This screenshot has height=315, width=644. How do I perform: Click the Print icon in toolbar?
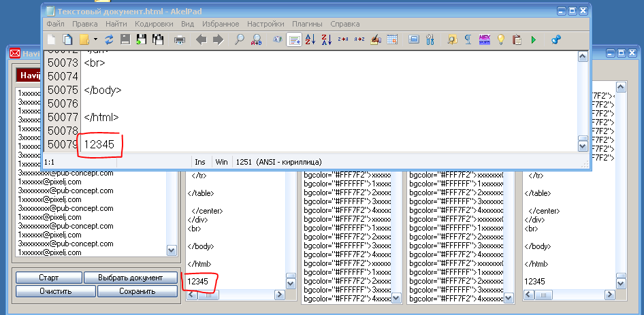(x=180, y=39)
